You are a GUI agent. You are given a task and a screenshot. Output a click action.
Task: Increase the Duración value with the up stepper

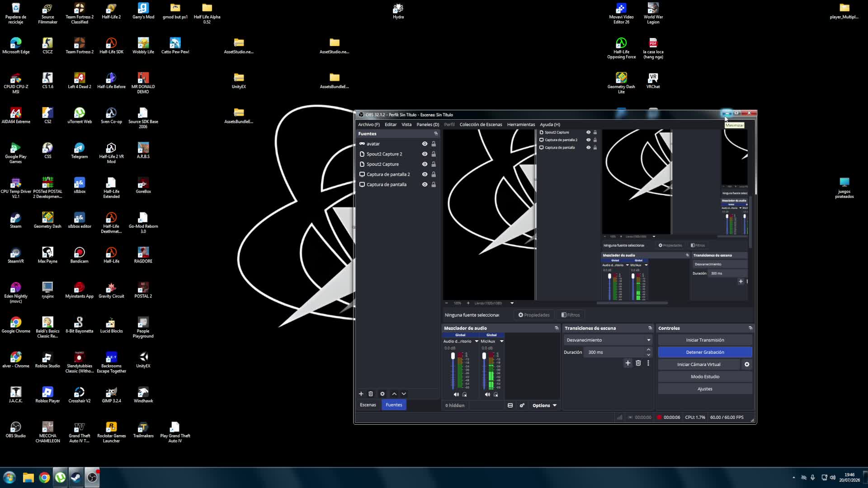coord(648,349)
